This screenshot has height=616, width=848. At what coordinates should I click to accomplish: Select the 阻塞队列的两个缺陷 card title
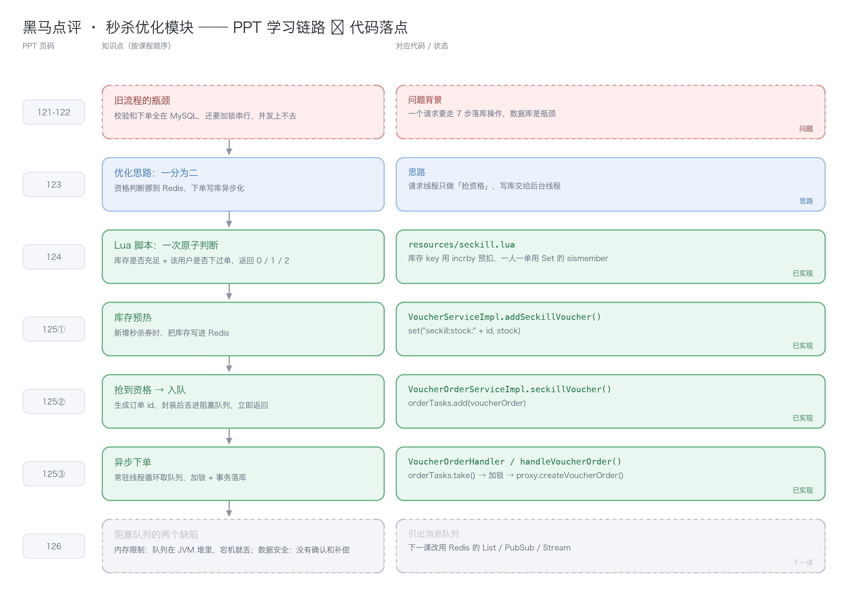tap(156, 535)
